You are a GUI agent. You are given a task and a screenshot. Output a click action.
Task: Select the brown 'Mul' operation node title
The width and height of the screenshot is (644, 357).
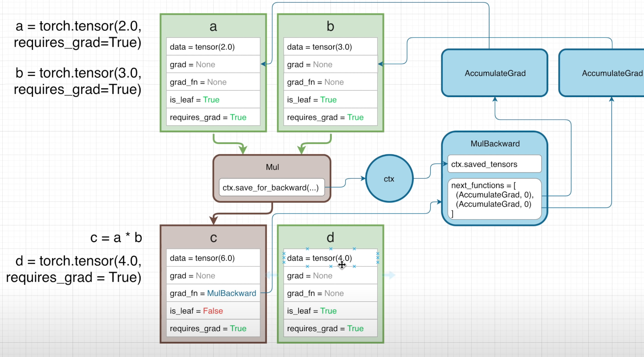coord(272,167)
